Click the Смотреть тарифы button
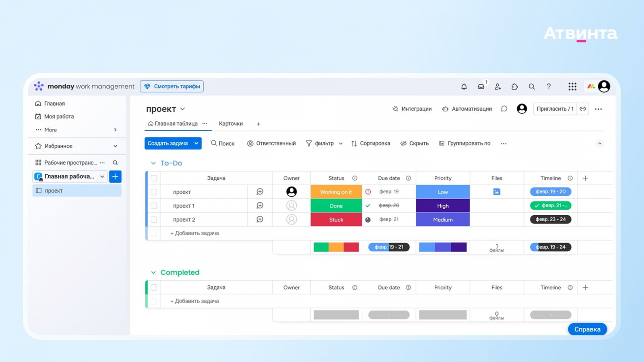 [x=172, y=86]
